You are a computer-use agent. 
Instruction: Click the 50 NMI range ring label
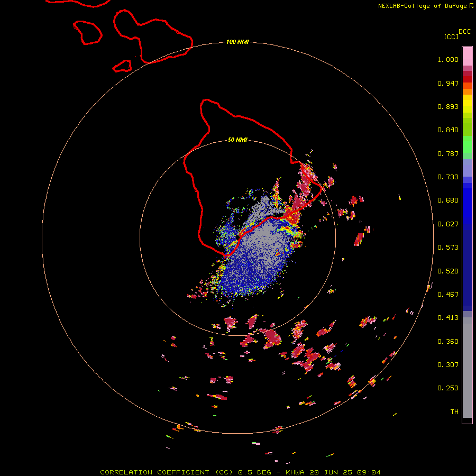click(237, 140)
